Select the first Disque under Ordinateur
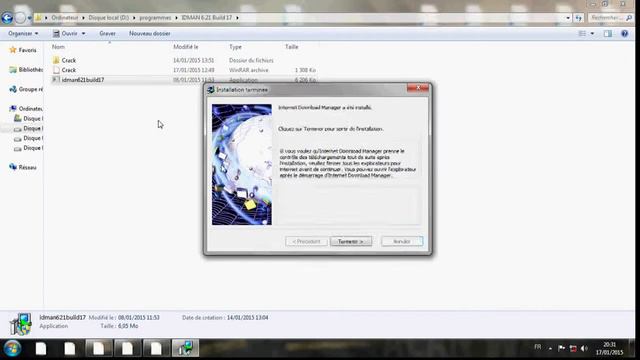 tap(33, 119)
